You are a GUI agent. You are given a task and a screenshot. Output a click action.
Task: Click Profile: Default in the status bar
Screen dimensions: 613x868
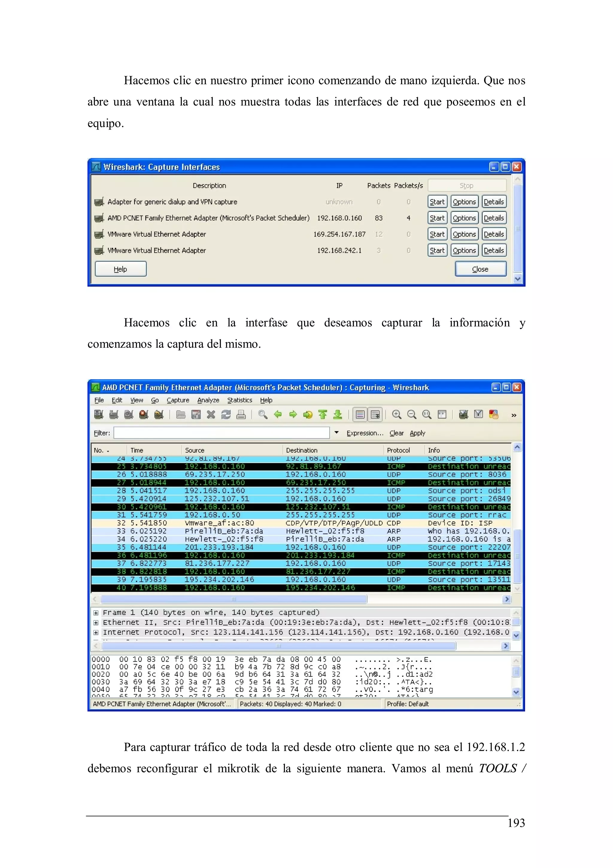pyautogui.click(x=408, y=704)
